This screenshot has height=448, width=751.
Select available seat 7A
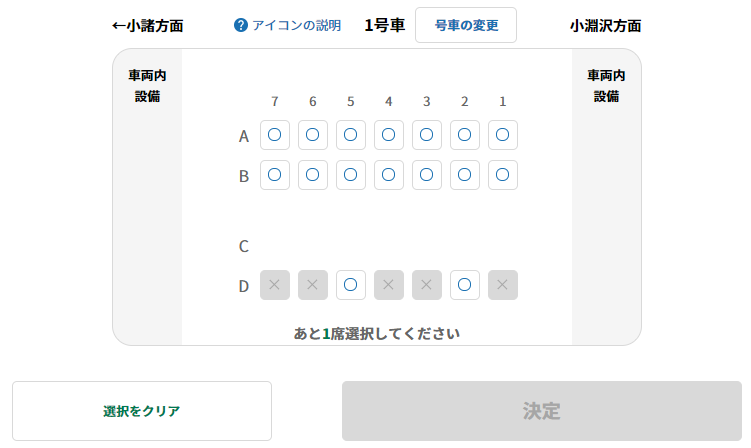tap(274, 135)
